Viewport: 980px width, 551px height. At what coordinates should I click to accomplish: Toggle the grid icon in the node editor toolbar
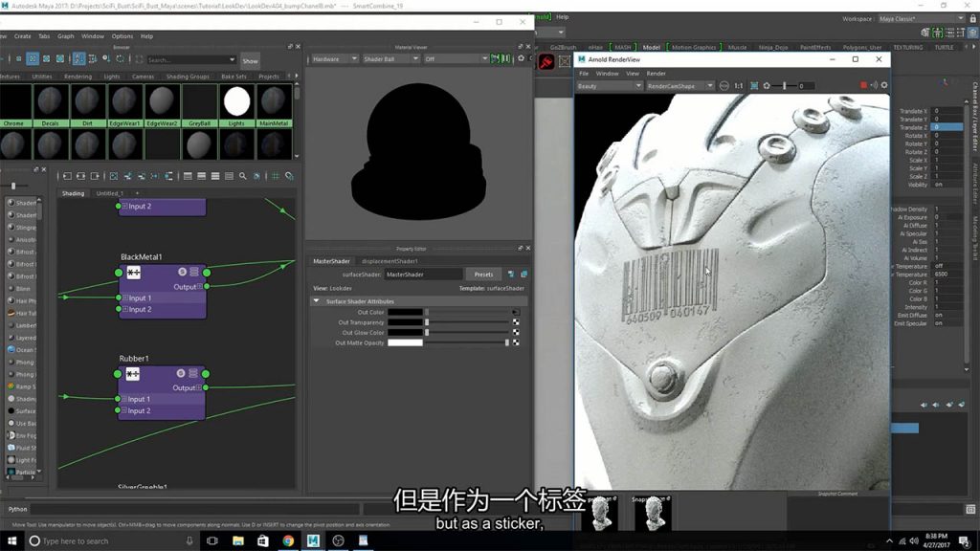[x=276, y=176]
